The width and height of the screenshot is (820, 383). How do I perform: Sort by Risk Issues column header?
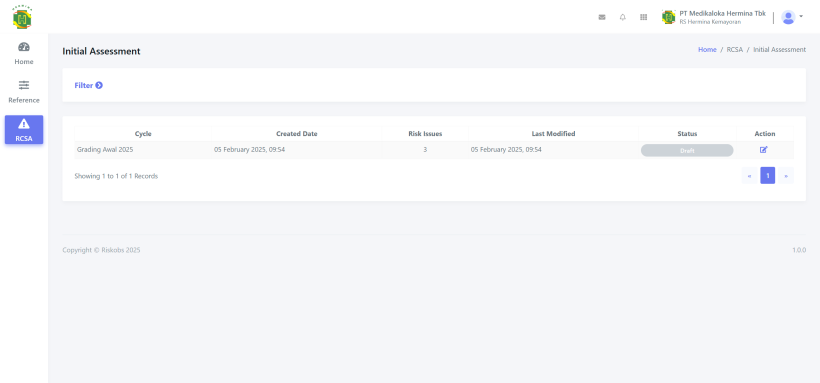coord(425,134)
